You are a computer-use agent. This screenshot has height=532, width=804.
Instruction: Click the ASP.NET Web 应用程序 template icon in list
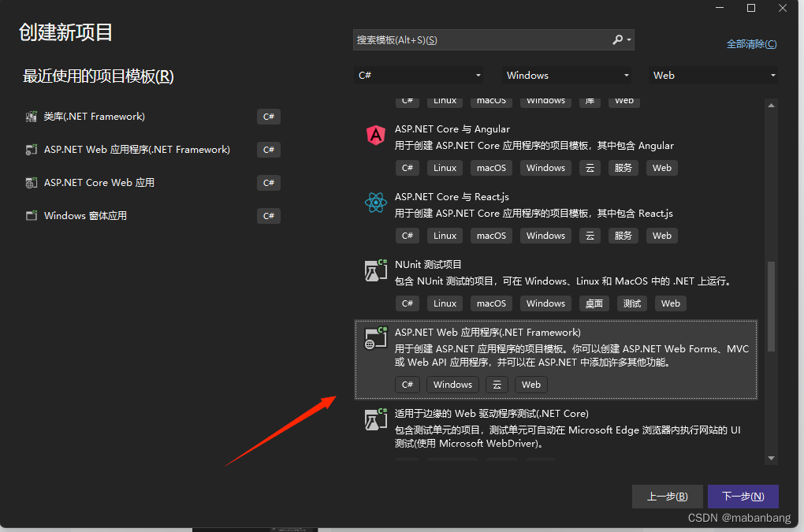[376, 338]
